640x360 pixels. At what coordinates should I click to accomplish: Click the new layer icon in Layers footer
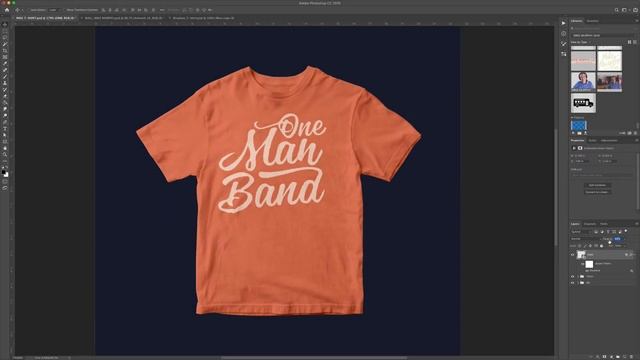(624, 356)
